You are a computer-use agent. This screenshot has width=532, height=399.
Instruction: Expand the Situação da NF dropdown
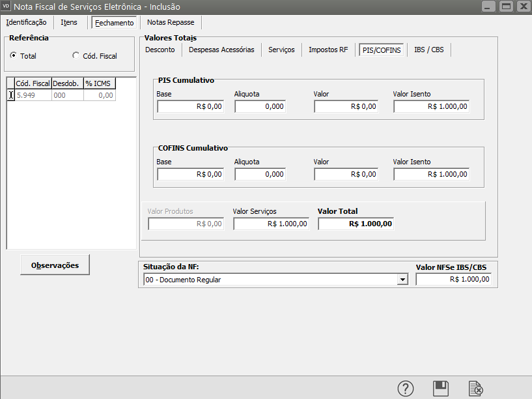pyautogui.click(x=402, y=280)
